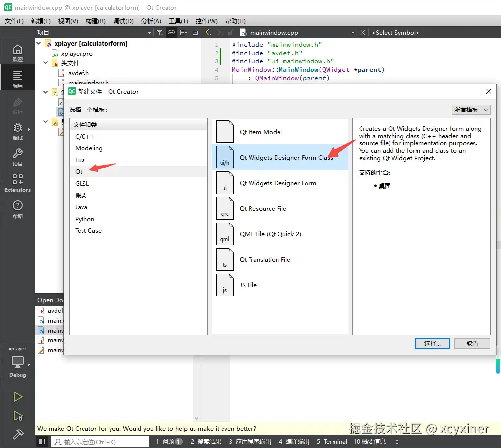Screen dimensions: 501x448
Task: Open 1 问题 issues output pane
Action: pos(169,441)
